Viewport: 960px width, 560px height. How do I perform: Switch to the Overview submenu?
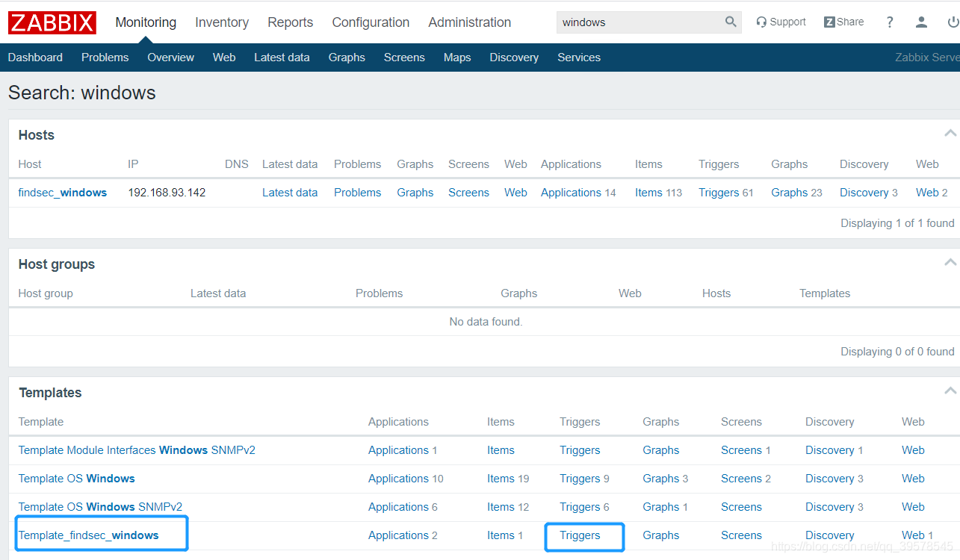coord(170,57)
